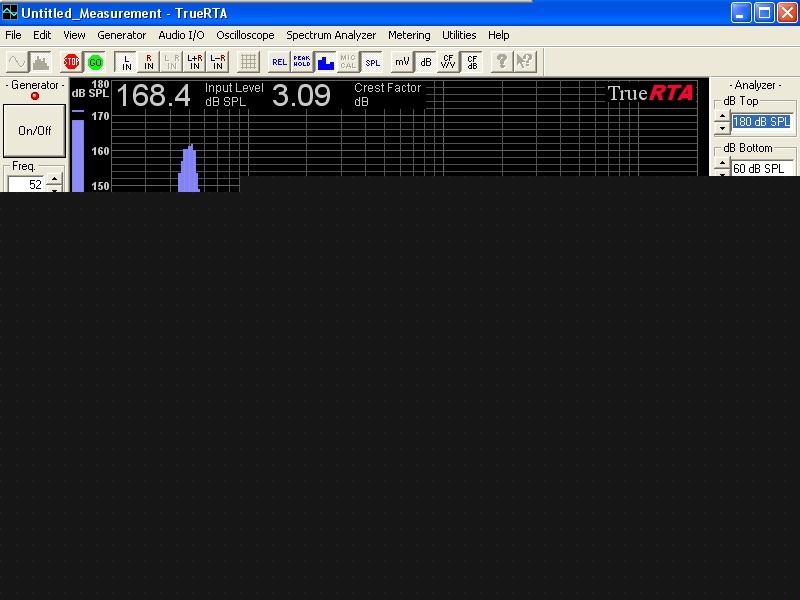Image resolution: width=800 pixels, height=600 pixels.
Task: Click the TrueRTA title bar app icon
Action: (10, 12)
